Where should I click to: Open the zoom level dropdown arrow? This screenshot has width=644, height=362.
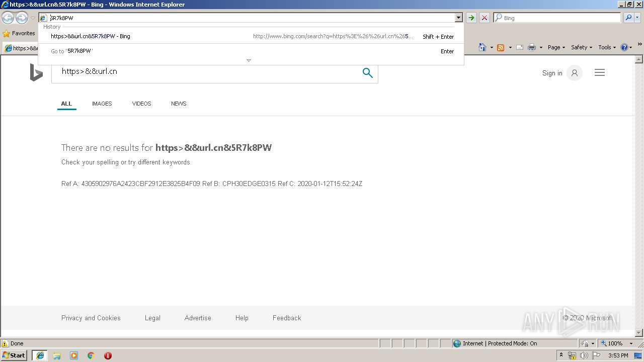coord(631,343)
